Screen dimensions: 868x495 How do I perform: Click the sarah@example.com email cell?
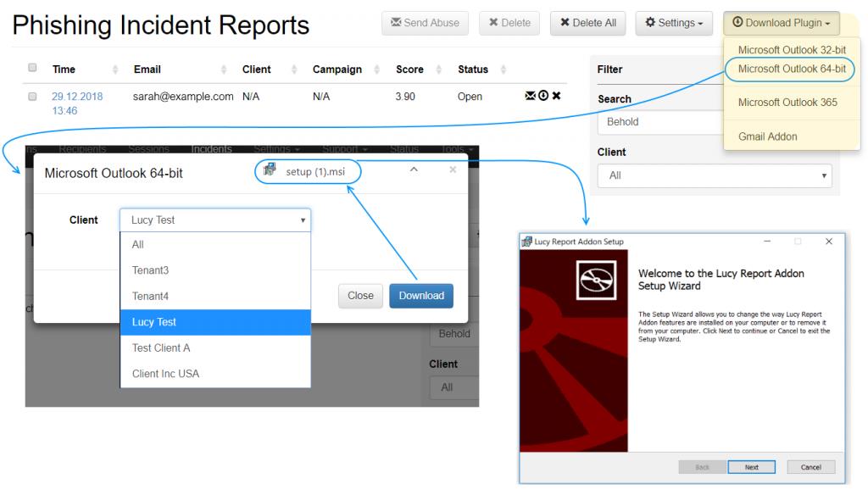pos(183,97)
